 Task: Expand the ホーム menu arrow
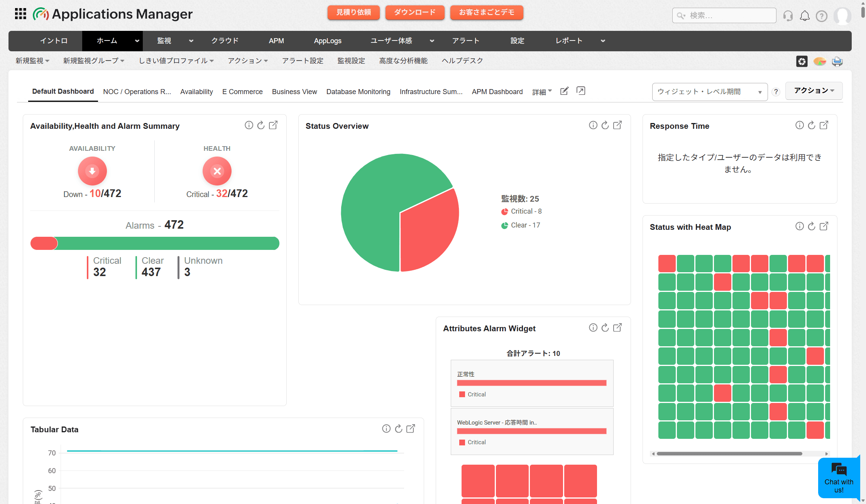point(137,41)
